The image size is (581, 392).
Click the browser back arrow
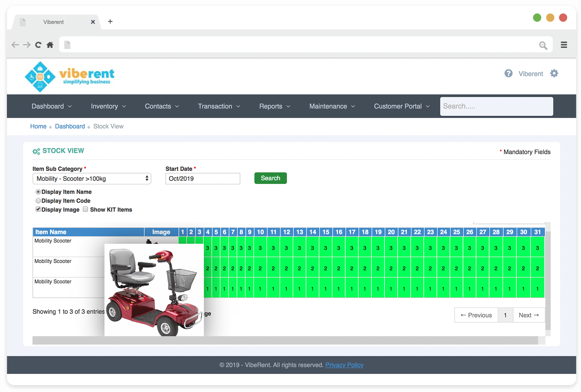pyautogui.click(x=15, y=45)
